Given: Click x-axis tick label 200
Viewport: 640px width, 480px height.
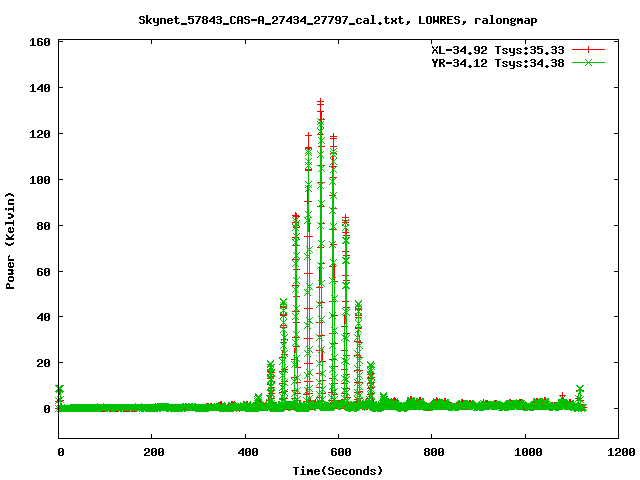Looking at the screenshot, I should click(x=154, y=452).
